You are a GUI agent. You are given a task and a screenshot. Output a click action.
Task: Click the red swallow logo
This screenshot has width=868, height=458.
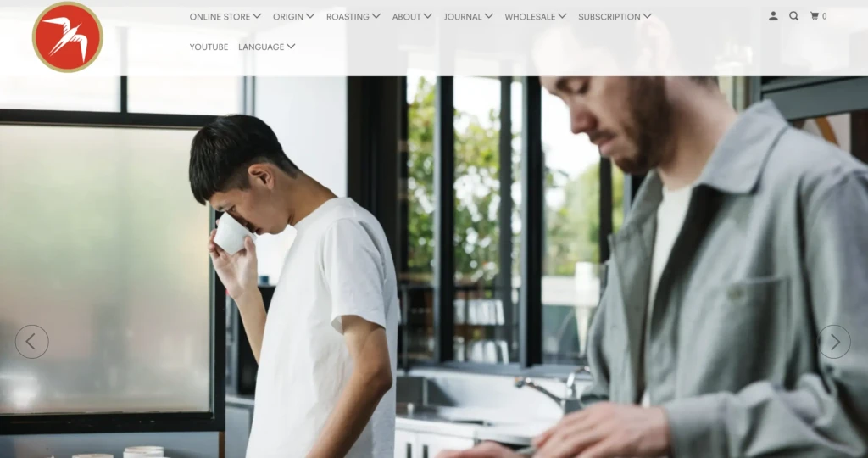(68, 37)
